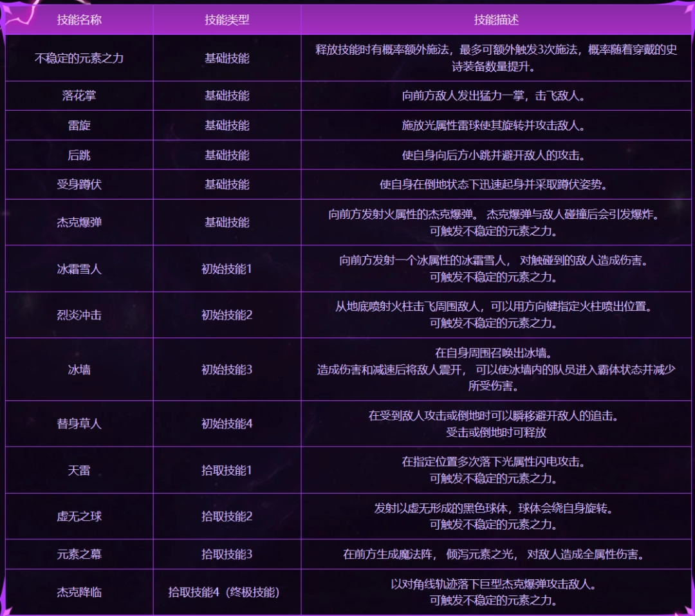Click the 后跳 skill name
Image resolution: width=695 pixels, height=616 pixels.
point(79,155)
